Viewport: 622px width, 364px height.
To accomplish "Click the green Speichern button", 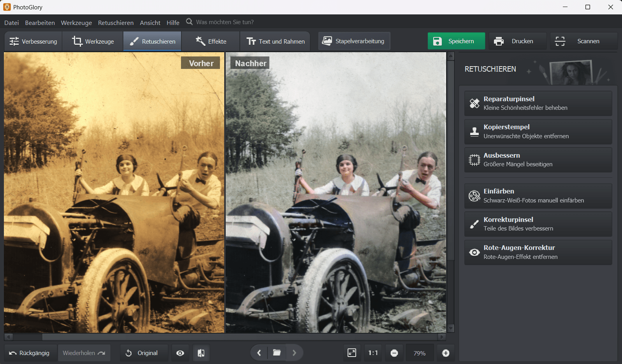I will tap(456, 41).
